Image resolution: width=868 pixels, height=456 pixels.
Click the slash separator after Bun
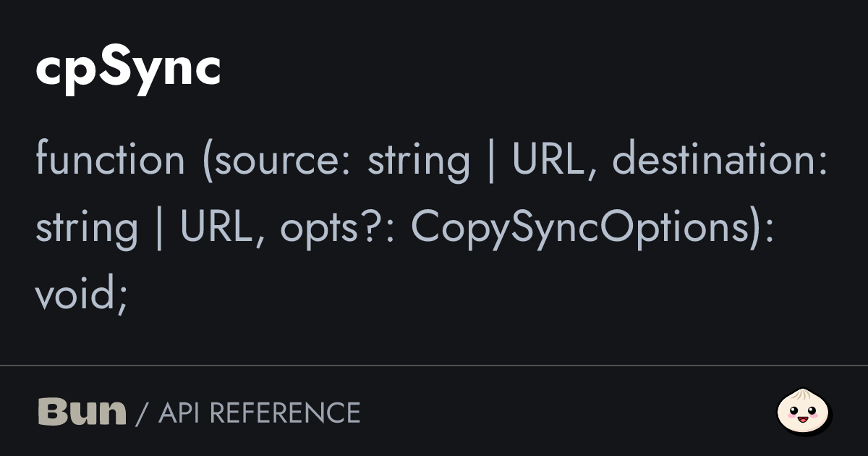142,413
